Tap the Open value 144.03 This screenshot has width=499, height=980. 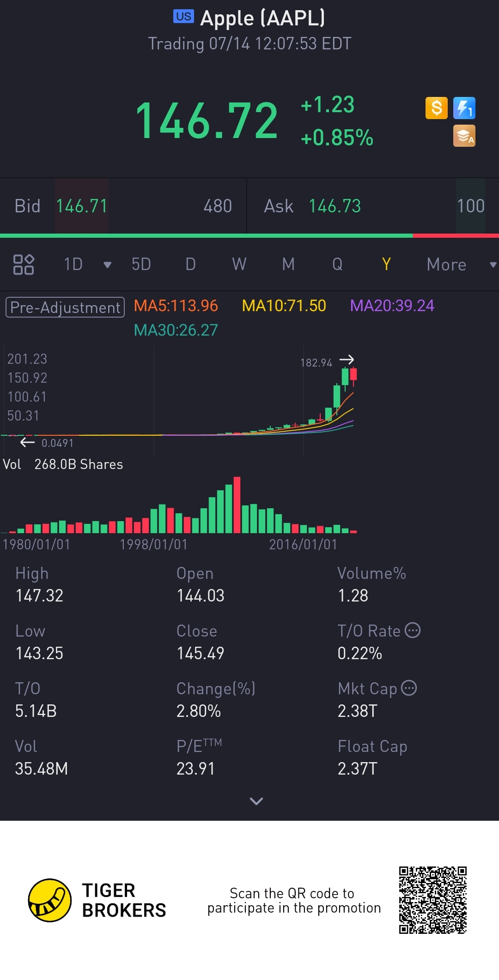pyautogui.click(x=201, y=596)
